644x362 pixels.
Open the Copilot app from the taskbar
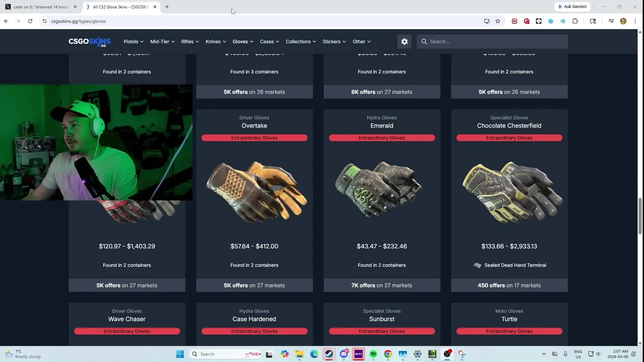click(x=285, y=354)
